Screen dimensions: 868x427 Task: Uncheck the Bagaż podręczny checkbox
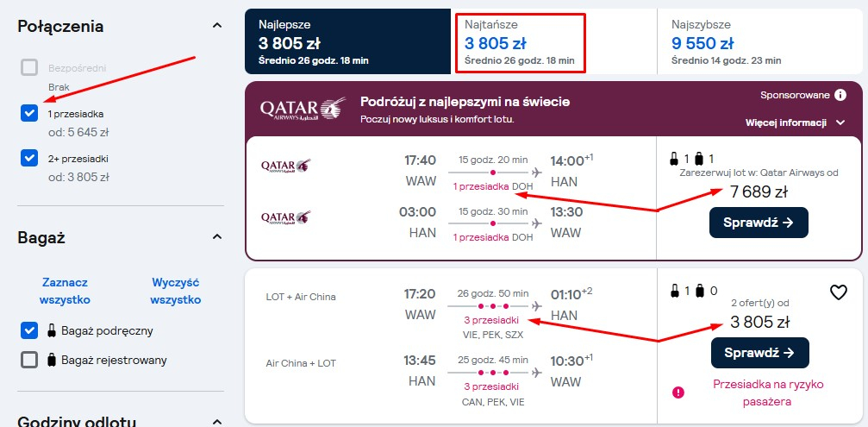(28, 330)
